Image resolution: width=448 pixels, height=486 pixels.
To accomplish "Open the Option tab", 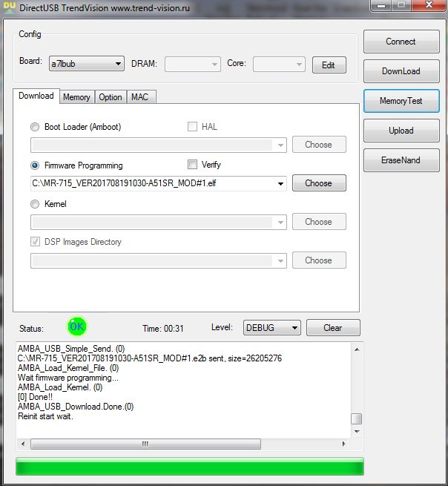I will tap(111, 97).
